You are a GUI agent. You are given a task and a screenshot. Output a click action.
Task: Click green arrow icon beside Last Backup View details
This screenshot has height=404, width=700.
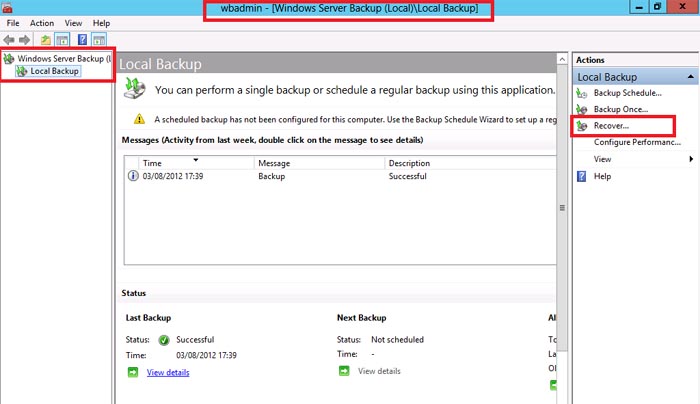pos(133,372)
